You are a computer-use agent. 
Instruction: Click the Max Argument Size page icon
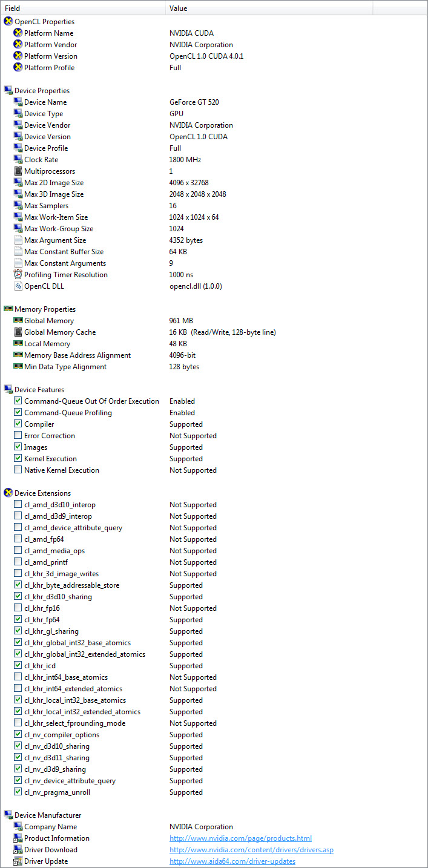click(x=18, y=240)
